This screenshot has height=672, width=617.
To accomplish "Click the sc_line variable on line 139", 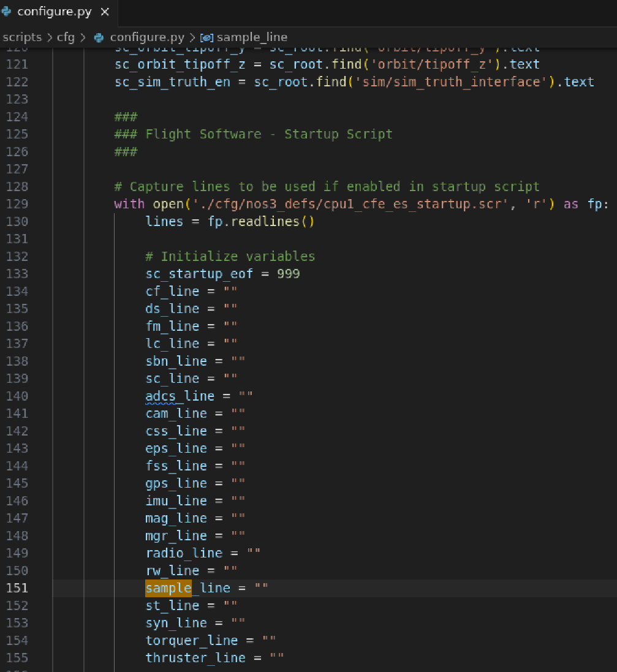I will click(172, 379).
